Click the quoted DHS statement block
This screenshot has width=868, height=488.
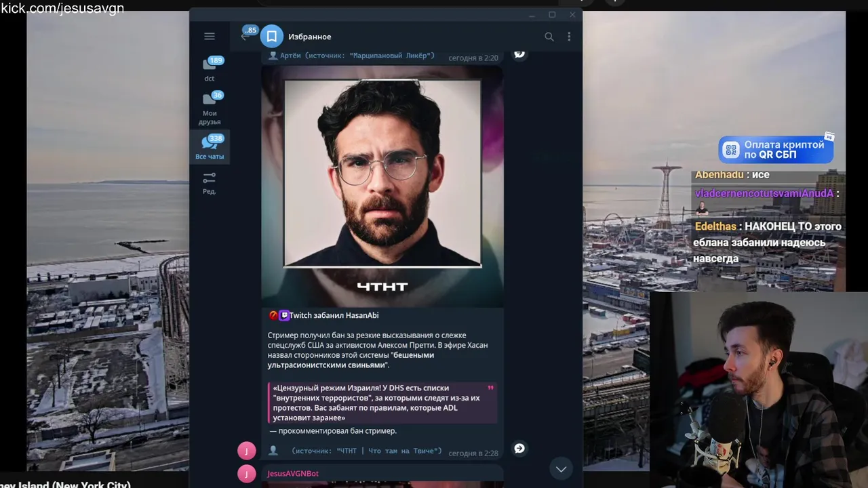pyautogui.click(x=382, y=403)
